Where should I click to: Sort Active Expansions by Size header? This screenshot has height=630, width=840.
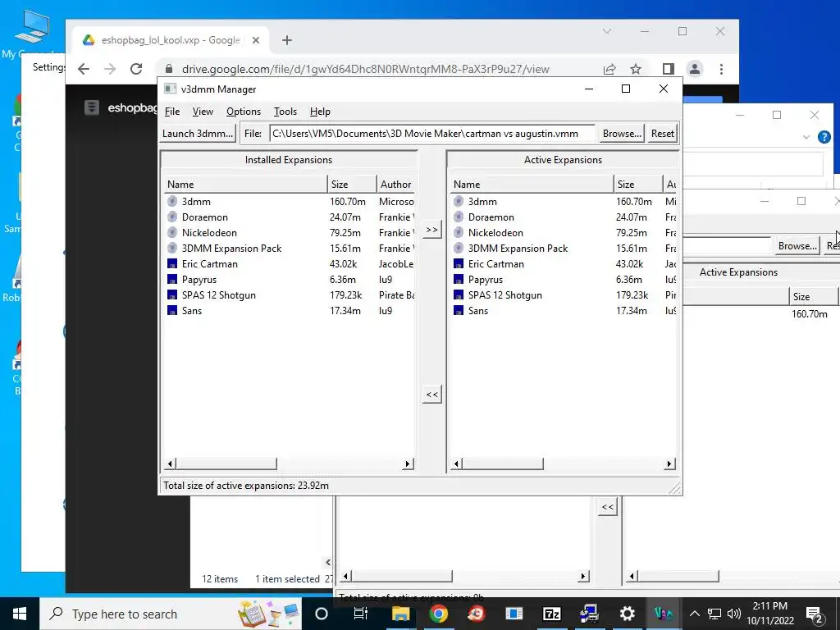tap(638, 185)
